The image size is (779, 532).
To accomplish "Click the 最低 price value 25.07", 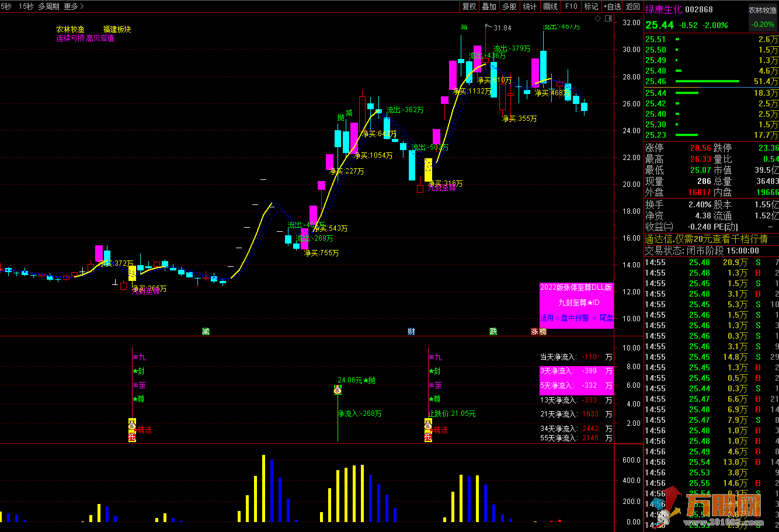I will (x=701, y=170).
